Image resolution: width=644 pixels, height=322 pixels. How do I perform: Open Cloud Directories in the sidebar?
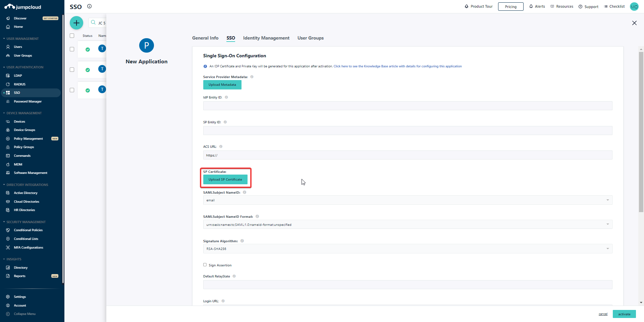(x=26, y=202)
